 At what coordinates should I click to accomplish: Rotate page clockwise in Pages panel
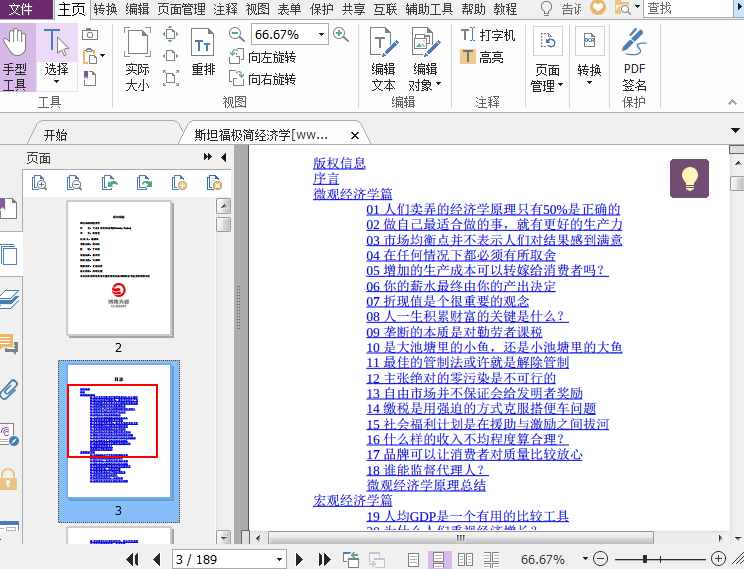[x=144, y=183]
